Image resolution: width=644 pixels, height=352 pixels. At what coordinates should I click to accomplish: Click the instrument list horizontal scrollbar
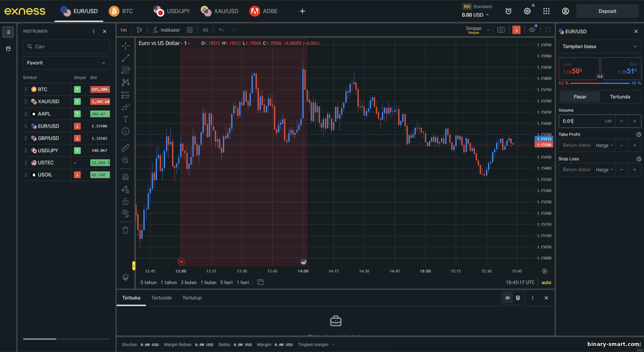point(39,339)
